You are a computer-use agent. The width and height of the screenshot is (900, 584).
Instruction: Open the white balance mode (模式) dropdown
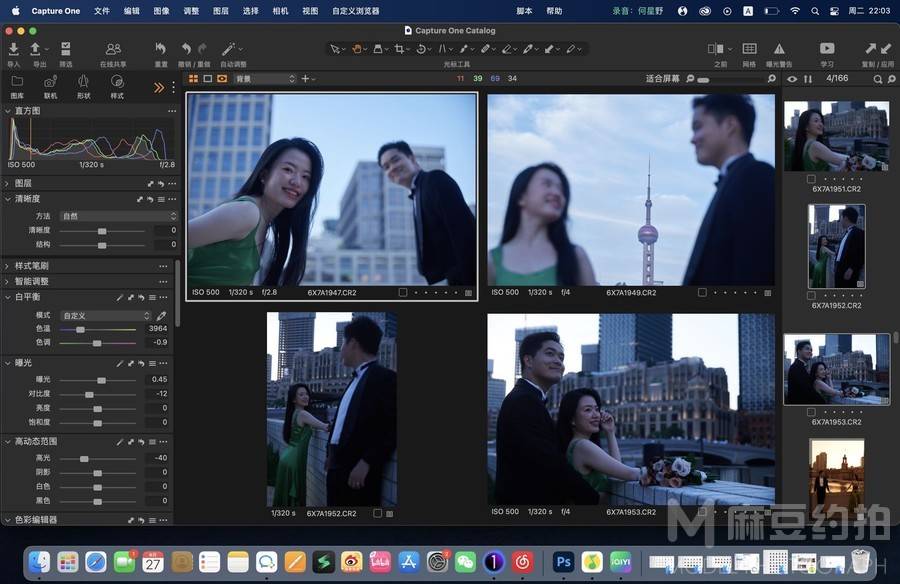[106, 315]
